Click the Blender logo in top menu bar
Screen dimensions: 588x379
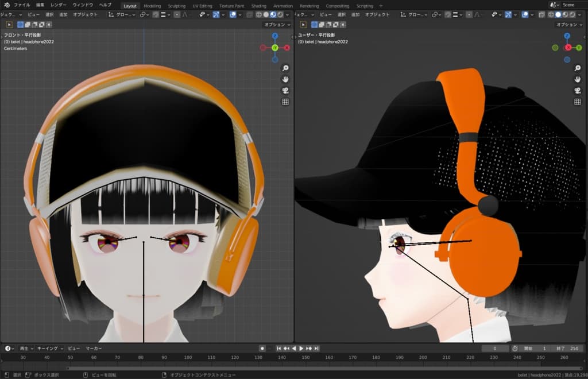point(6,5)
